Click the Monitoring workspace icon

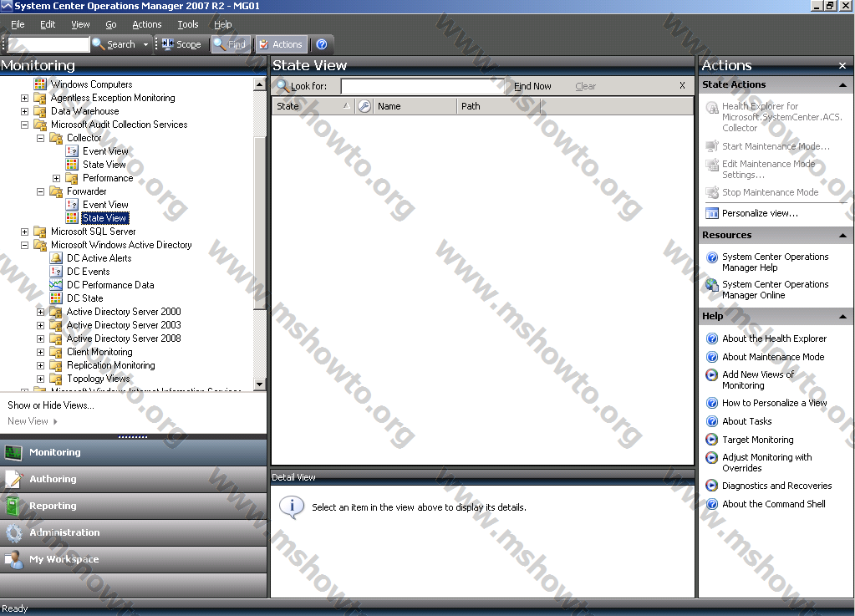pyautogui.click(x=13, y=452)
